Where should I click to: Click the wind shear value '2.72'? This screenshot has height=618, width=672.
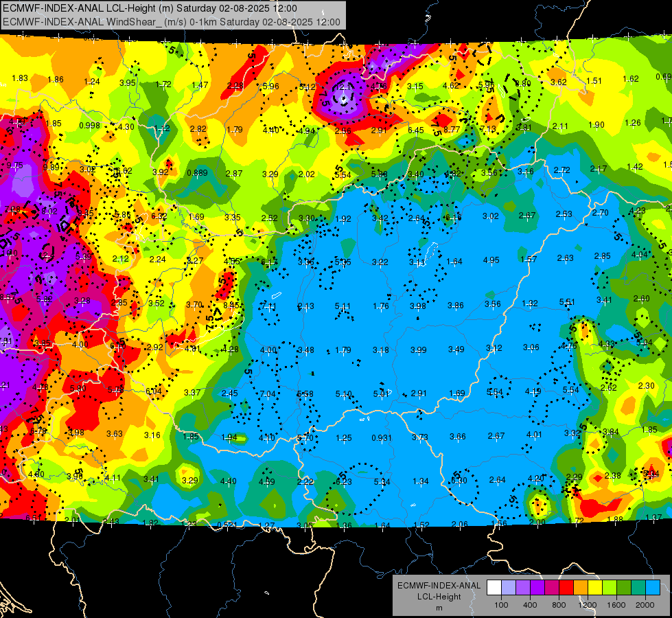pyautogui.click(x=562, y=170)
